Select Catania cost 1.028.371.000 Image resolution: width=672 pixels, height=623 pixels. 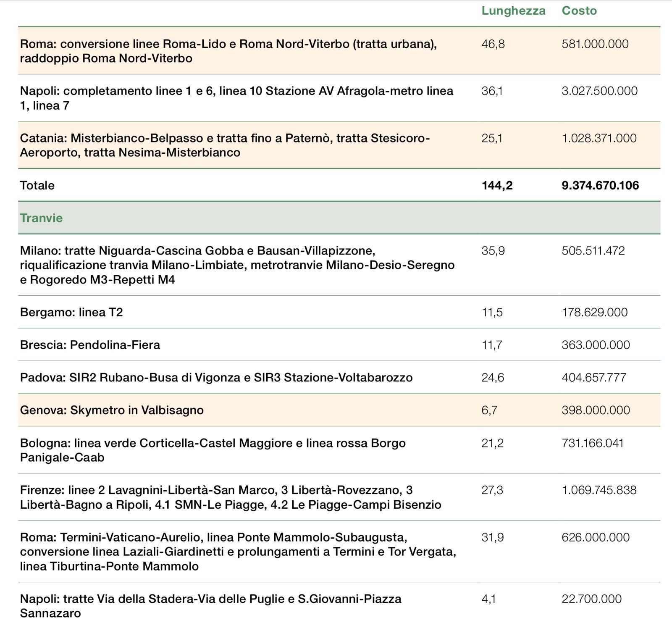[599, 138]
